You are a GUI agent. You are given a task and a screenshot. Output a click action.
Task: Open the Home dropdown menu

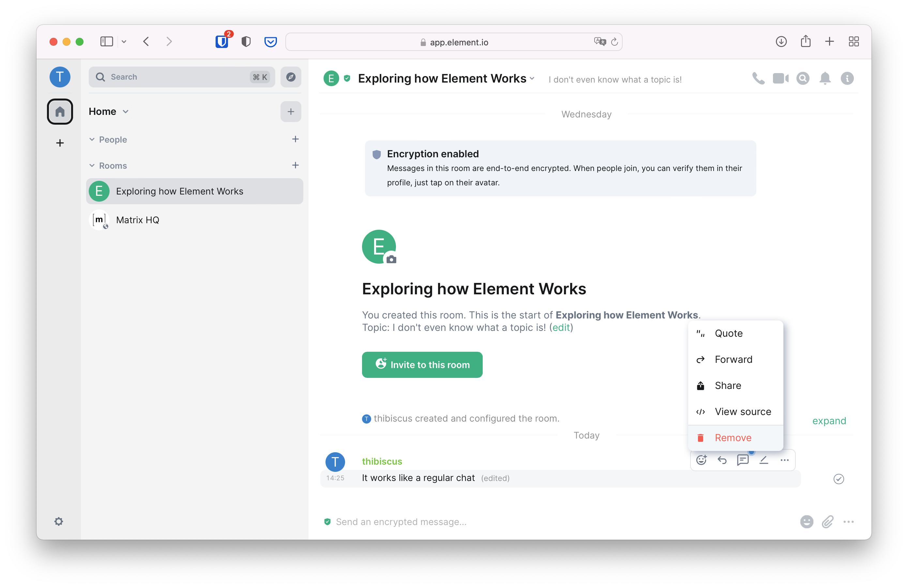(126, 112)
